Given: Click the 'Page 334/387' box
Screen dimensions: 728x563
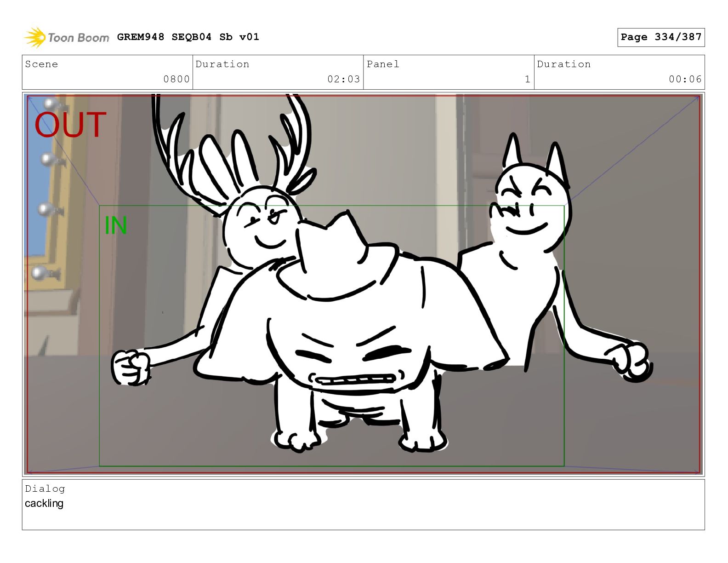Looking at the screenshot, I should [661, 37].
